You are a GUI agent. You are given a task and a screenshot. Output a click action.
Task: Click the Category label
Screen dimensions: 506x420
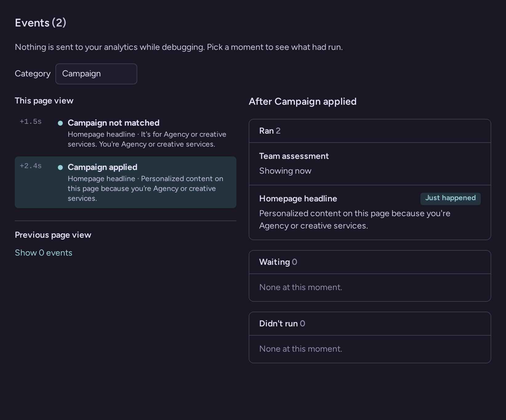(x=33, y=74)
